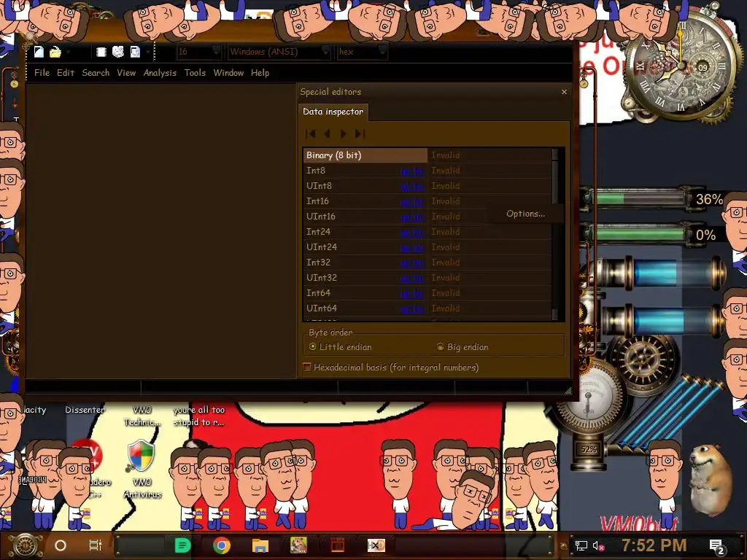Jump to last byte in Data inspector
This screenshot has height=560, width=747.
[x=360, y=134]
